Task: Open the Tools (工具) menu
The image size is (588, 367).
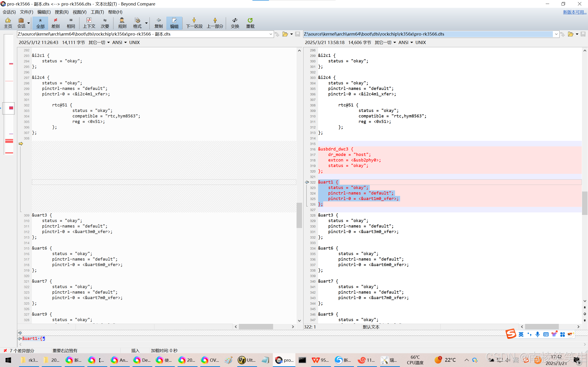Action: coord(97,12)
